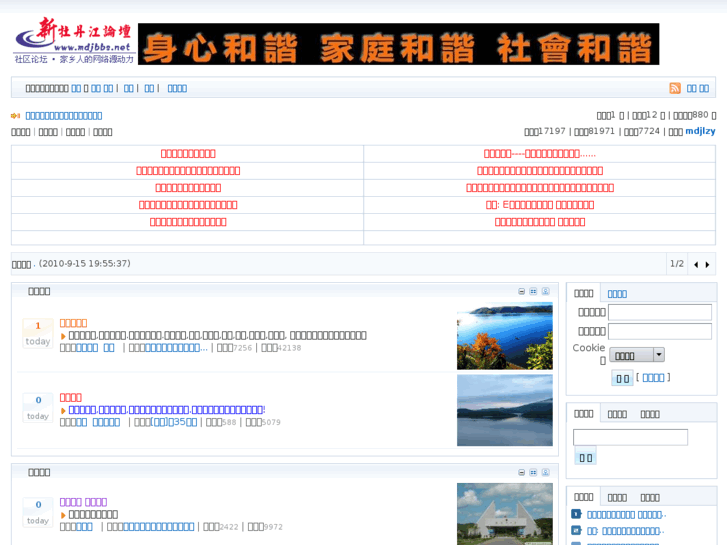
Task: Click the '5079' post count
Action: (271, 423)
